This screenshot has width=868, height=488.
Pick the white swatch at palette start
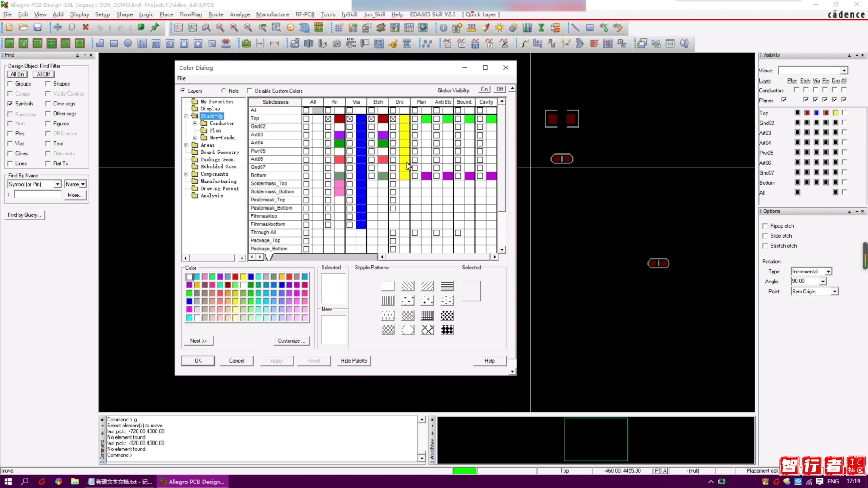[190, 277]
